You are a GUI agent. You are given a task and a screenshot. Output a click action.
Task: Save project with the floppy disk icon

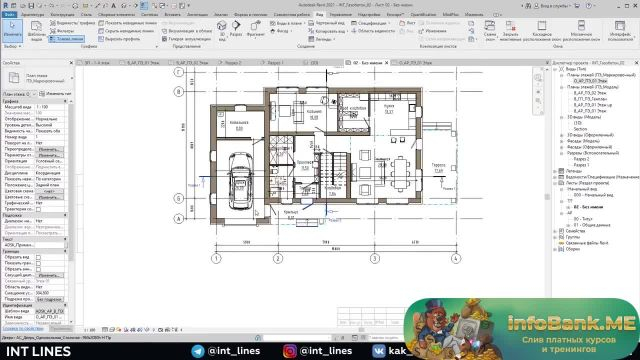(x=31, y=6)
